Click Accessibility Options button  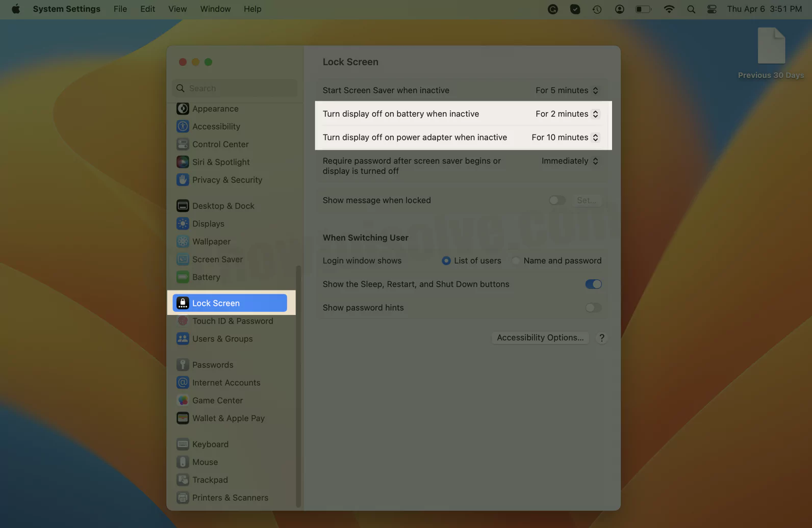click(540, 338)
